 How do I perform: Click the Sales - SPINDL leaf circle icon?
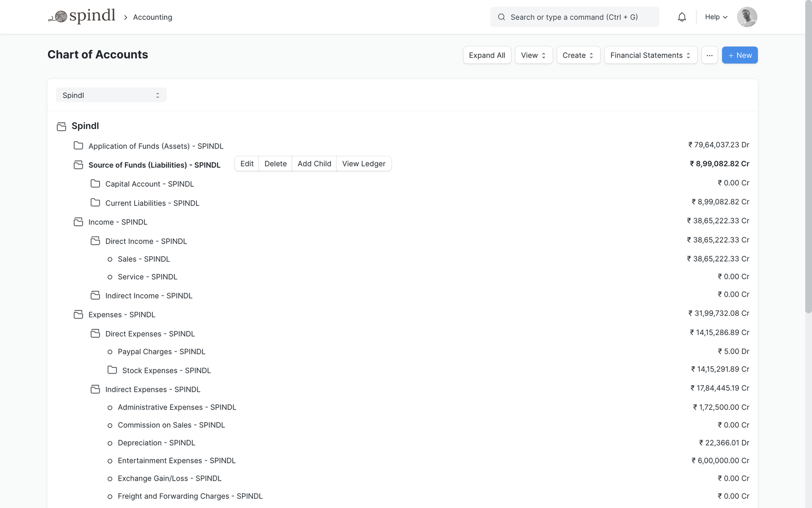tap(110, 259)
